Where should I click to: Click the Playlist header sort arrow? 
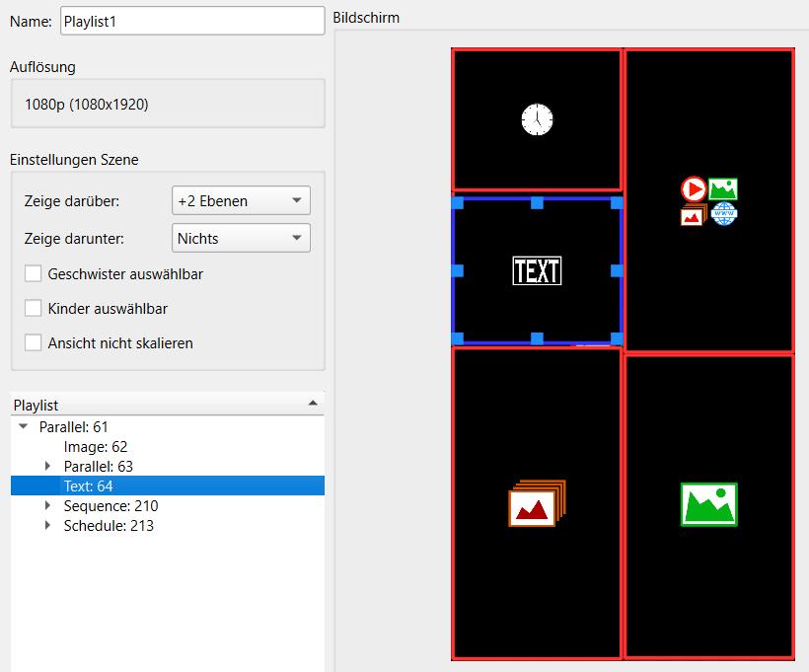[313, 404]
